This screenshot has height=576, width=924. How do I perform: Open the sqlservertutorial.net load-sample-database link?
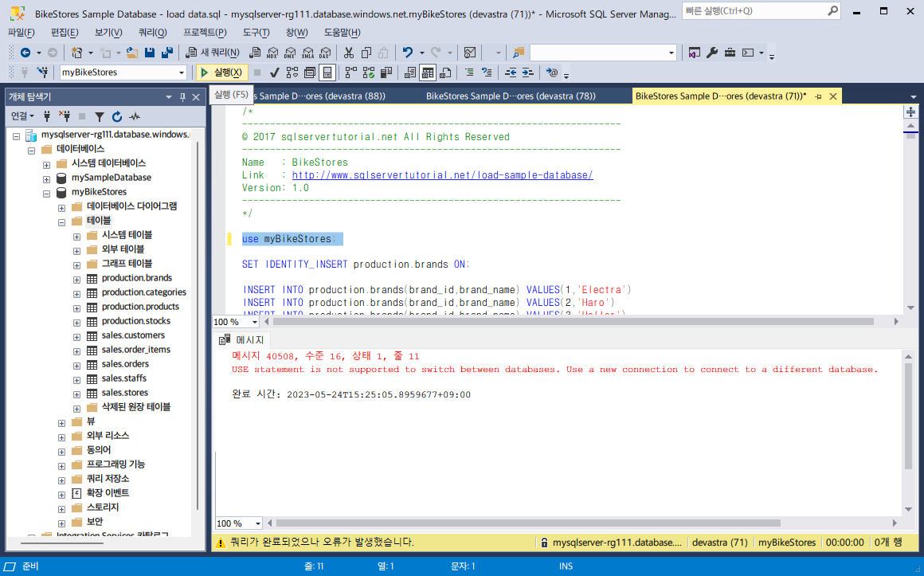[443, 175]
